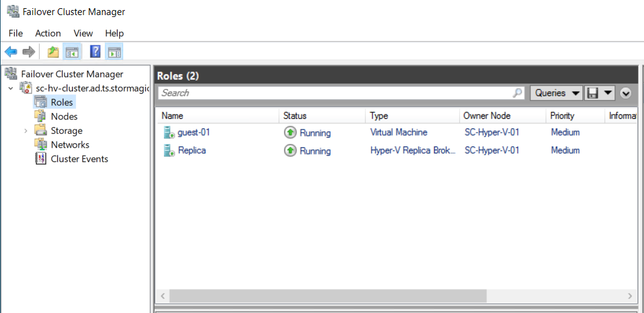Click Medium priority cell for Replica
Viewport: 644px width, 313px height.
point(565,150)
